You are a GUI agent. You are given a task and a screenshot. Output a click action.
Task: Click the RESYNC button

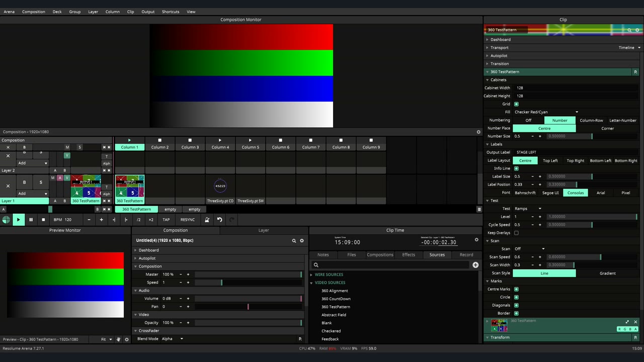coord(188,220)
